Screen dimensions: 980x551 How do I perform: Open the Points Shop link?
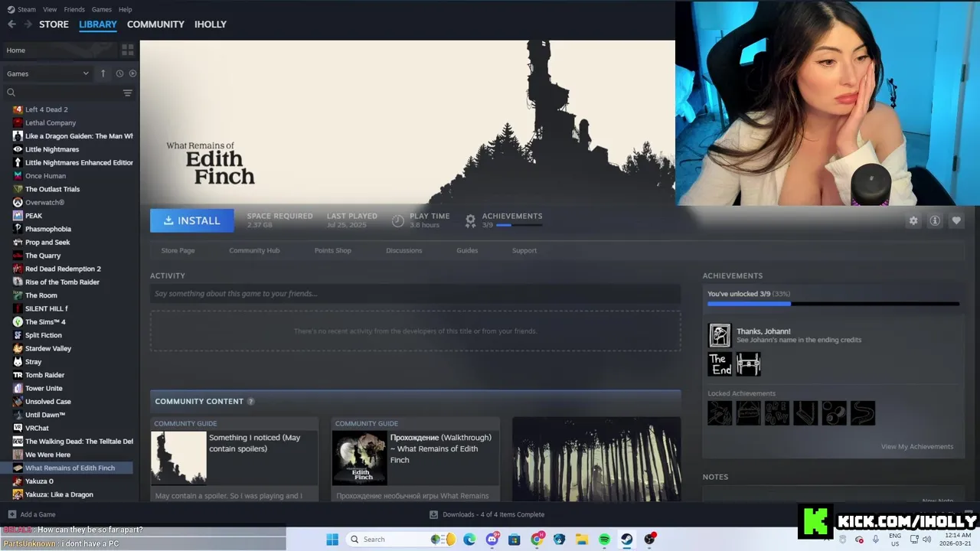tap(332, 250)
